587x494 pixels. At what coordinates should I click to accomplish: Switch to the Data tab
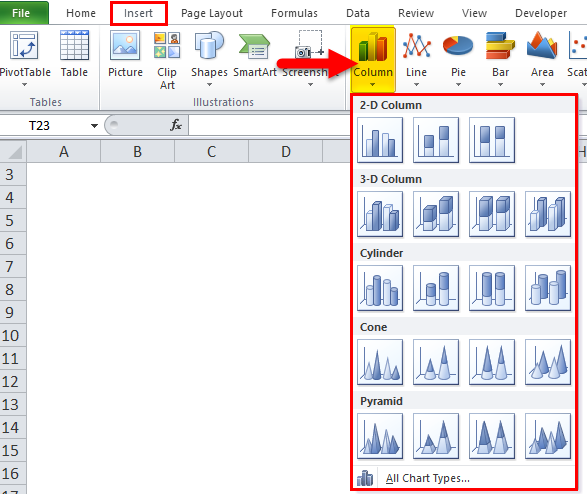coord(358,13)
